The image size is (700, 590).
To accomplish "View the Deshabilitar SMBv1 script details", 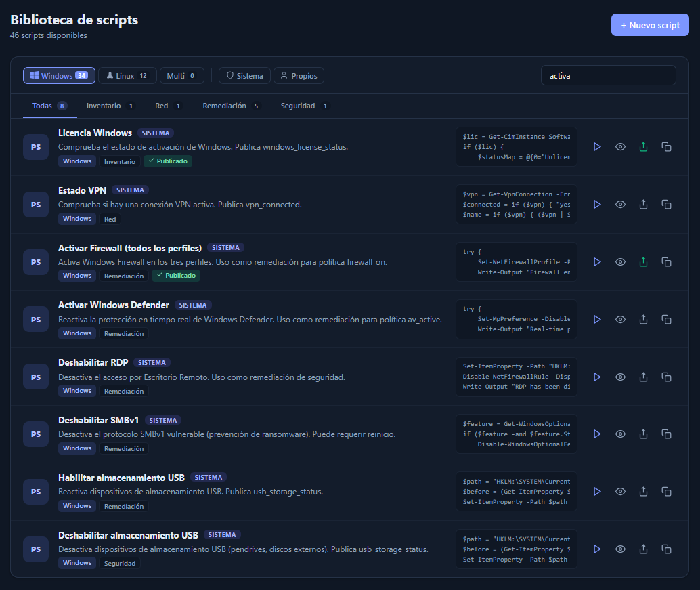I will pyautogui.click(x=620, y=434).
